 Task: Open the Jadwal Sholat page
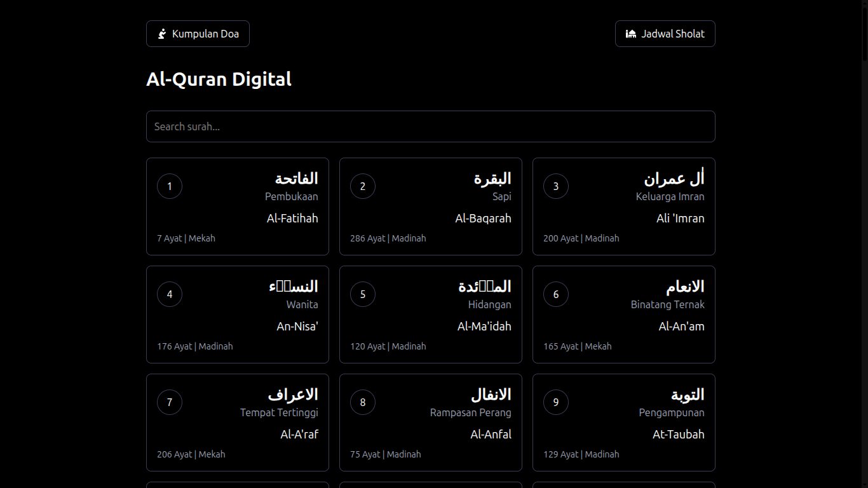click(665, 33)
